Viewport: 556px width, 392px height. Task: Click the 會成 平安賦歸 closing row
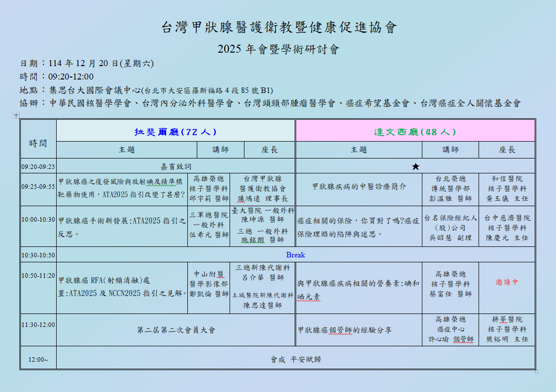click(295, 358)
